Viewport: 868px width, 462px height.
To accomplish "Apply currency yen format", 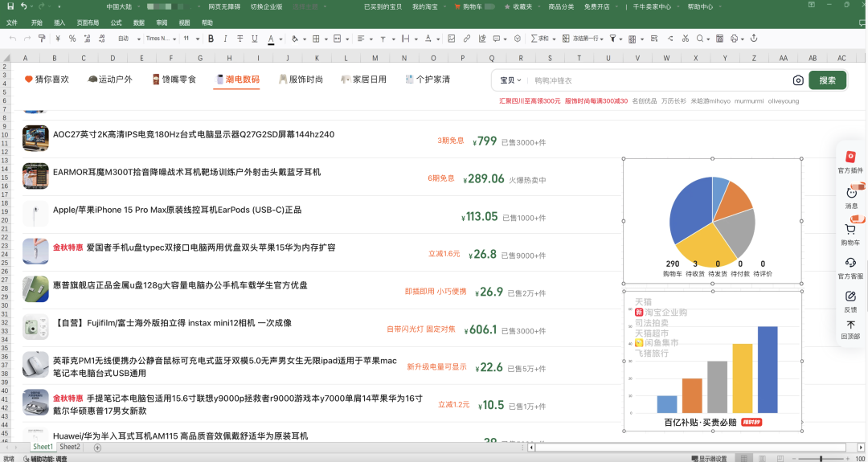I will click(58, 39).
